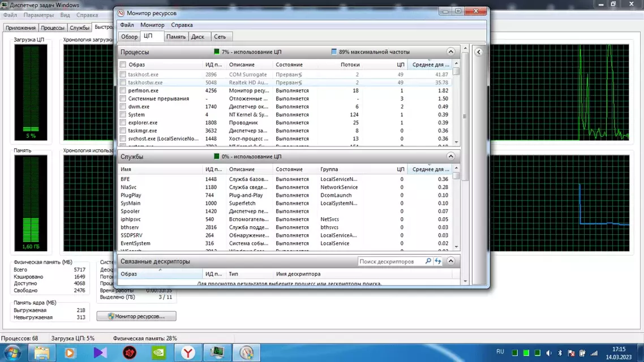Sort processes by Потоки column
The image size is (644, 362).
coord(350,64)
